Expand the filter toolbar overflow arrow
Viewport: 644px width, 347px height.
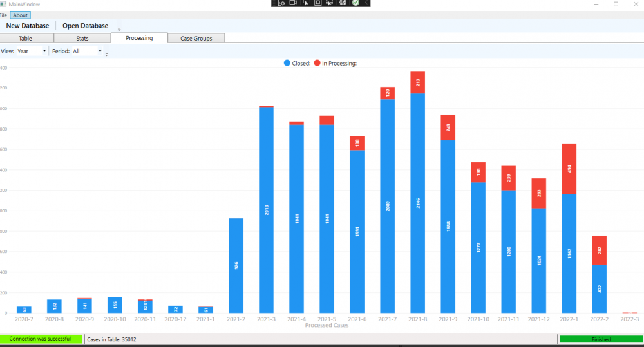tap(106, 54)
